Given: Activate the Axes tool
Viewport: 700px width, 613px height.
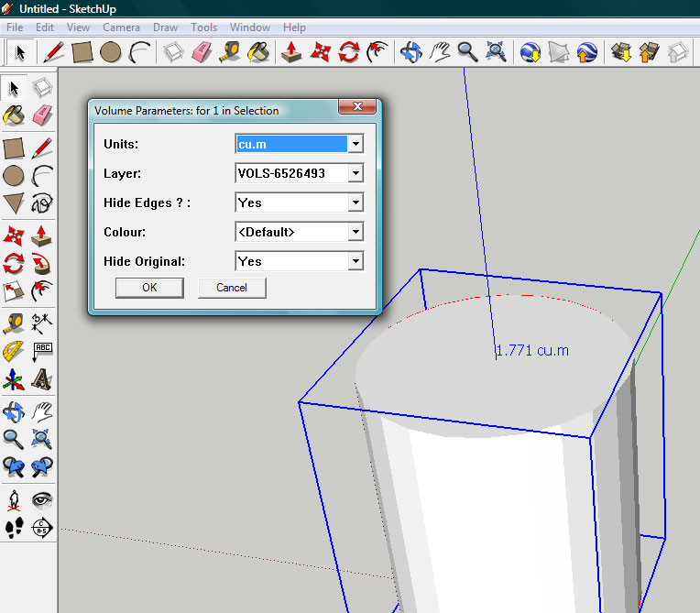Looking at the screenshot, I should point(14,379).
